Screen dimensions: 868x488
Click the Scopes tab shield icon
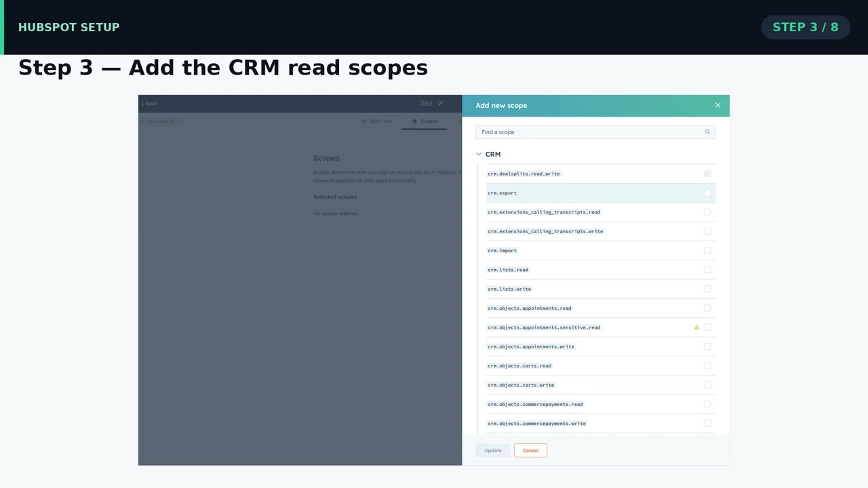414,121
